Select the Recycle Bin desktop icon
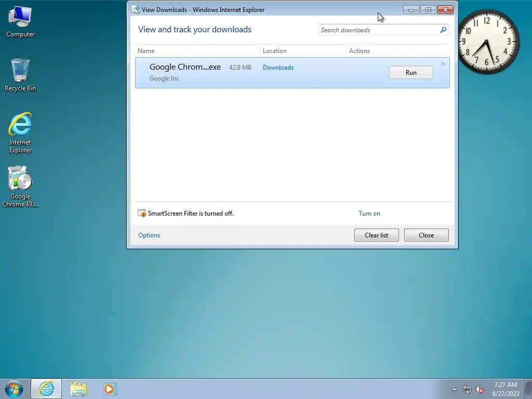 click(x=20, y=75)
